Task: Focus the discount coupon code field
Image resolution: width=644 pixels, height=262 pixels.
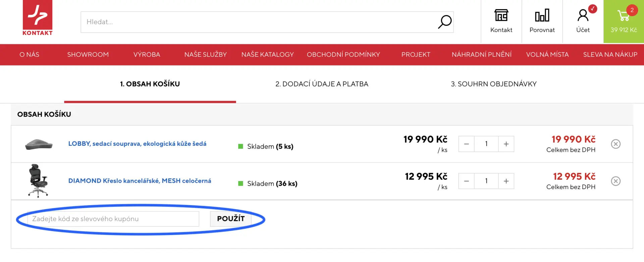Action: pyautogui.click(x=113, y=219)
